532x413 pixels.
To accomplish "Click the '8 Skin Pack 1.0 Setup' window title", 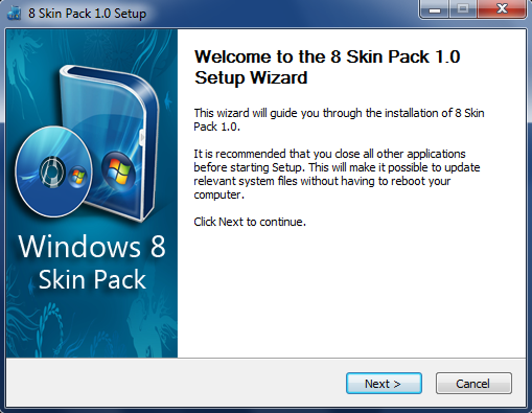I will click(87, 13).
